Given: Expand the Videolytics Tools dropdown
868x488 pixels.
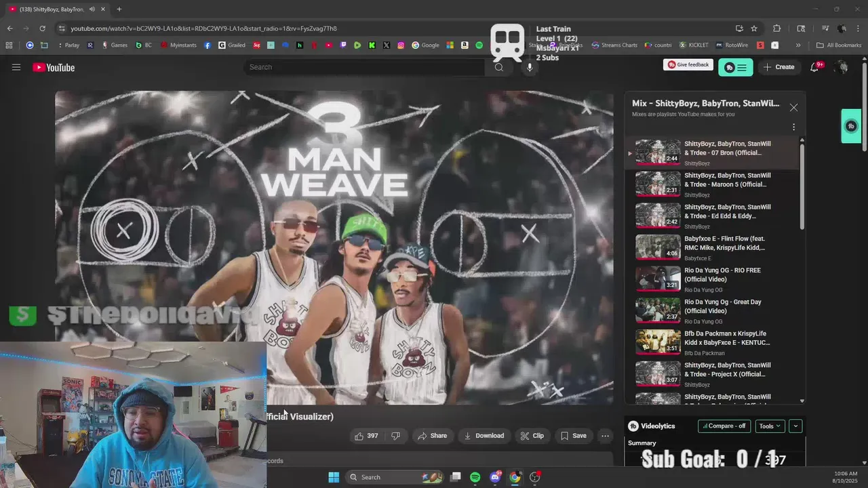Looking at the screenshot, I should 770,426.
